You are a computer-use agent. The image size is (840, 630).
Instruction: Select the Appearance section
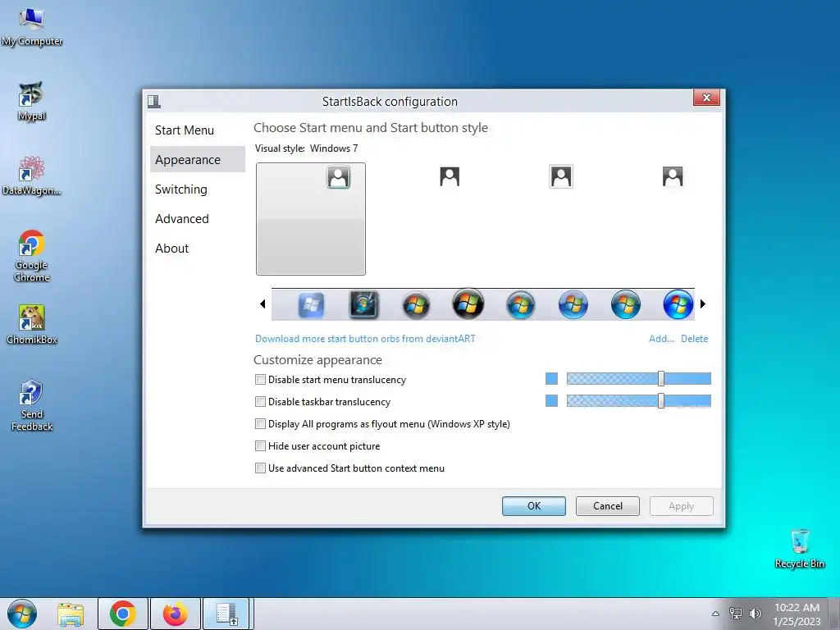pyautogui.click(x=198, y=160)
